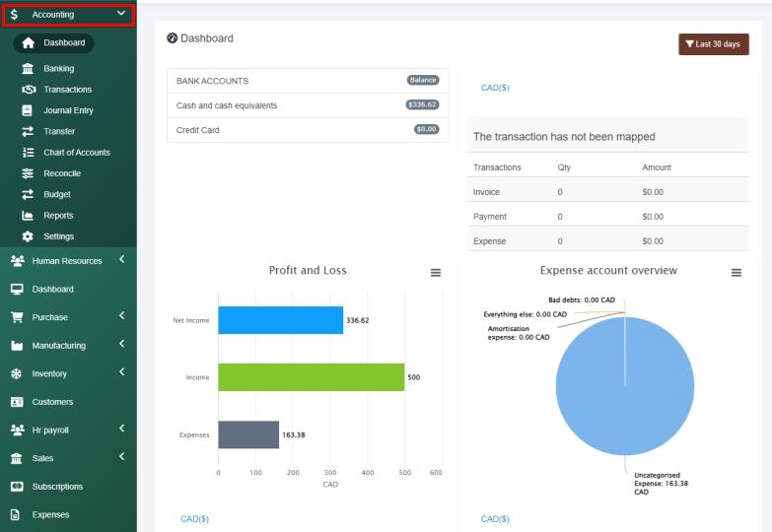Click the Last 30 days filter button
772x532 pixels.
[x=713, y=44]
